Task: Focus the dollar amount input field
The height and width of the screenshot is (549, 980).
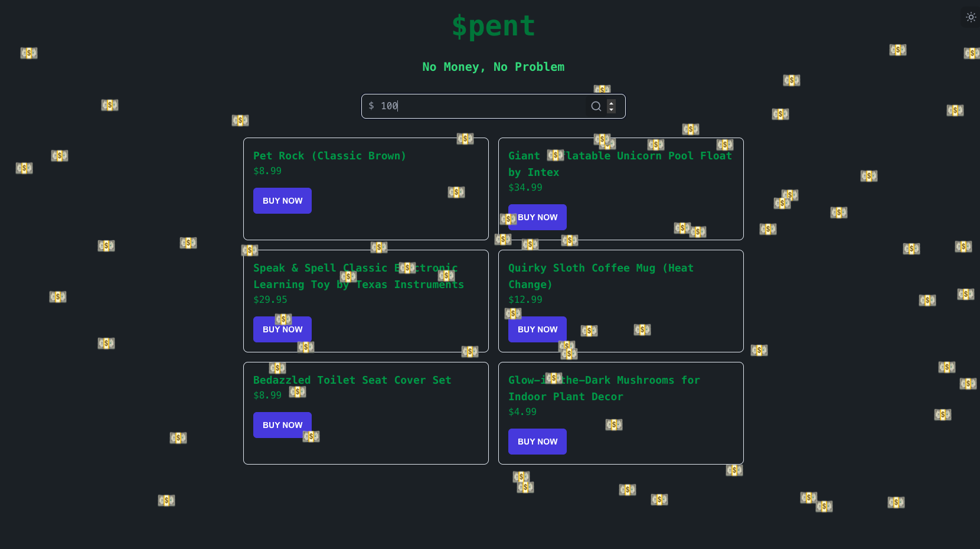Action: pyautogui.click(x=481, y=106)
